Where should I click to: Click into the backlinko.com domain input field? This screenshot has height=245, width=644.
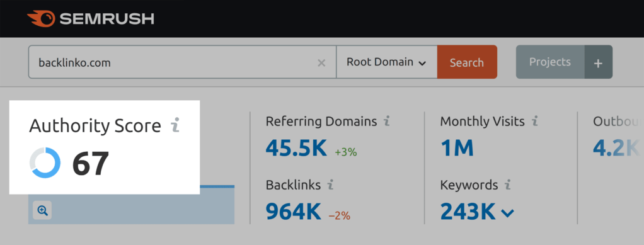pyautogui.click(x=173, y=62)
